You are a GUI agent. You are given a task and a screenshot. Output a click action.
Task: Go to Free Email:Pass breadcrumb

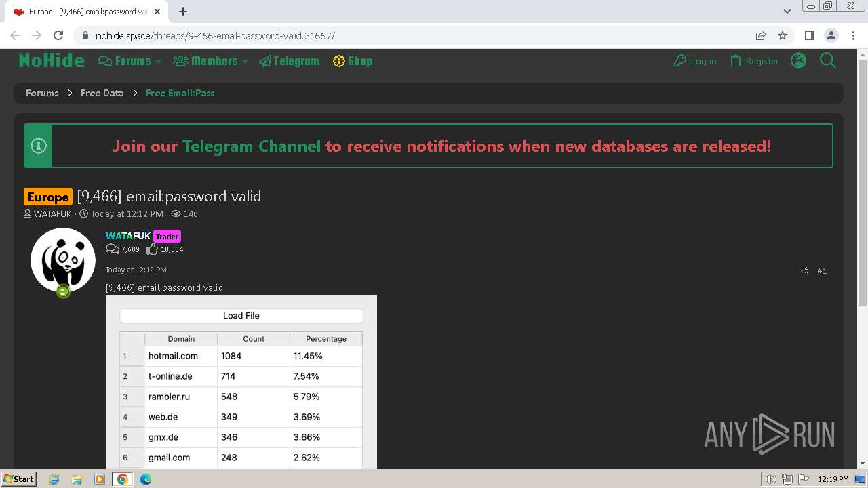click(x=180, y=93)
